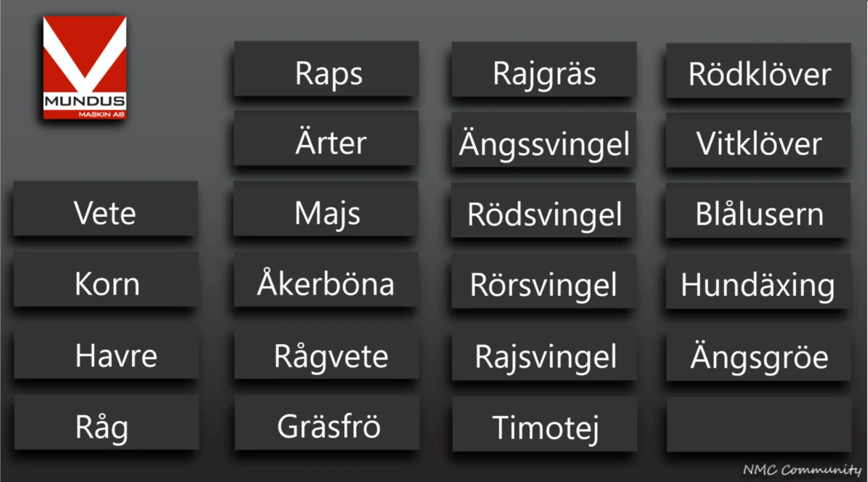This screenshot has height=482, width=868.
Task: Choose the Gräsfrö button
Action: (x=327, y=422)
